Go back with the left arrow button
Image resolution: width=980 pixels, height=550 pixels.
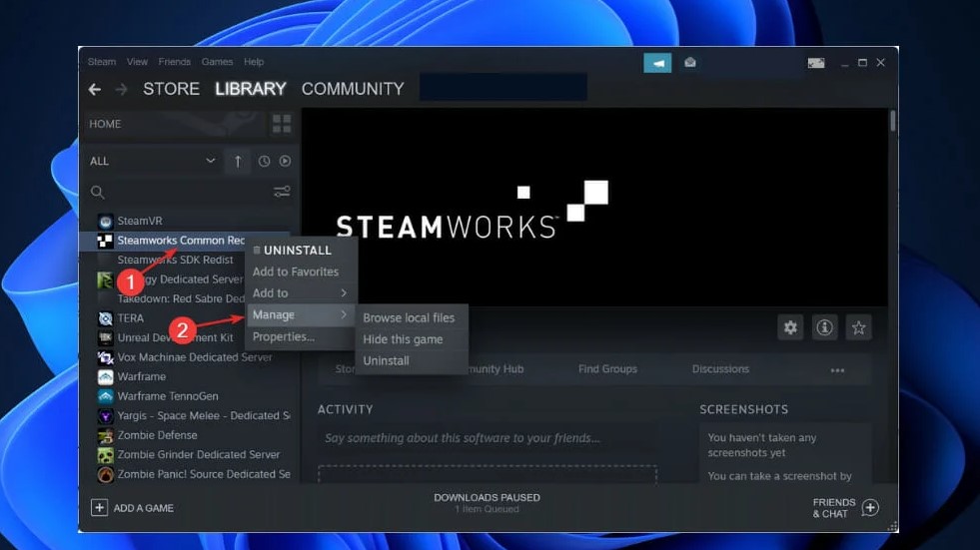[x=94, y=89]
